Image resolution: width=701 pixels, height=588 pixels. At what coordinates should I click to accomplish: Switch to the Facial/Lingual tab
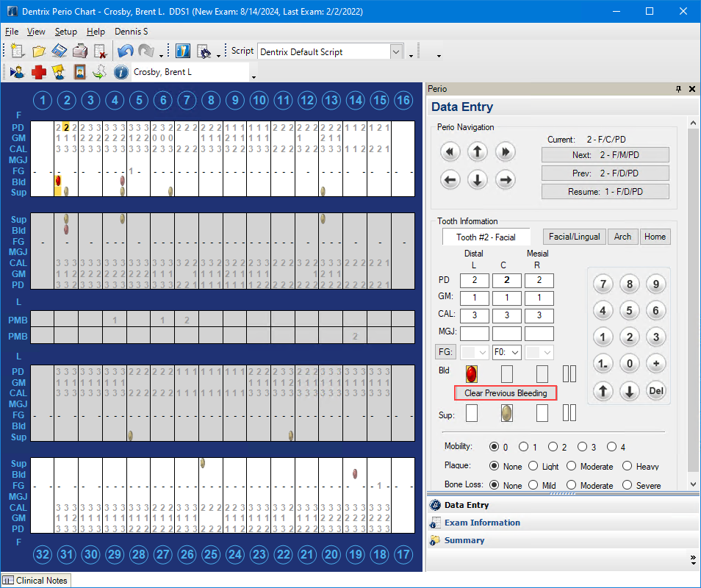point(575,237)
